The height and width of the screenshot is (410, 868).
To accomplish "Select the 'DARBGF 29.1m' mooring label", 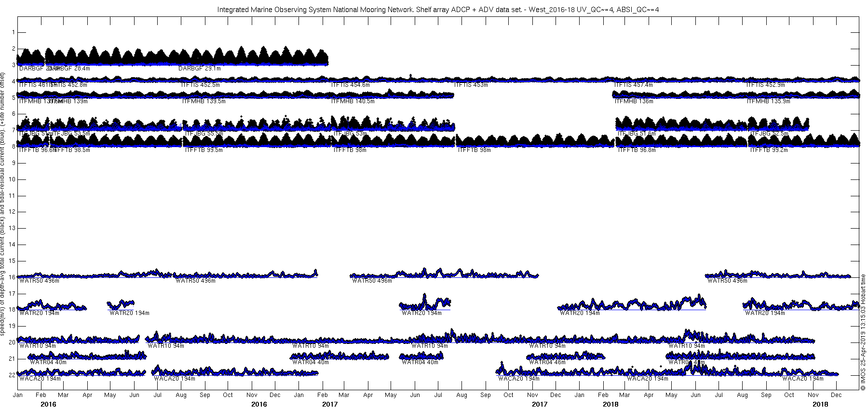I will (200, 68).
